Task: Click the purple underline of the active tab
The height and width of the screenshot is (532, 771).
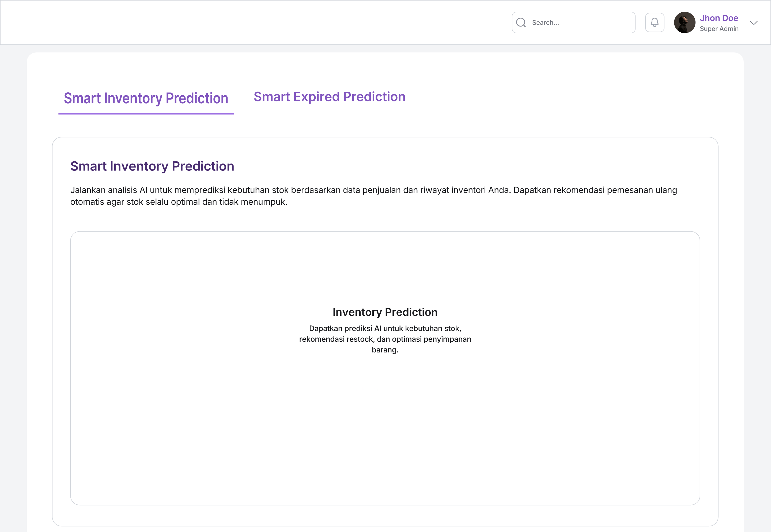Action: coord(147,114)
